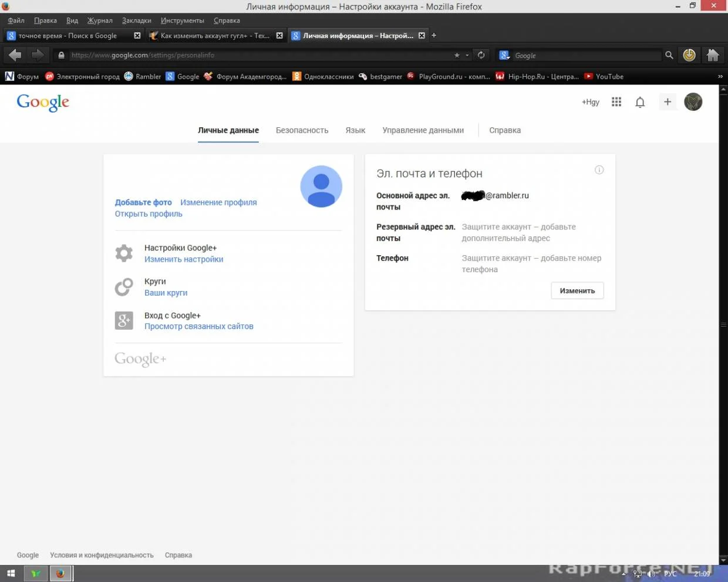
Task: Select the Управление данными tab
Action: [x=423, y=130]
